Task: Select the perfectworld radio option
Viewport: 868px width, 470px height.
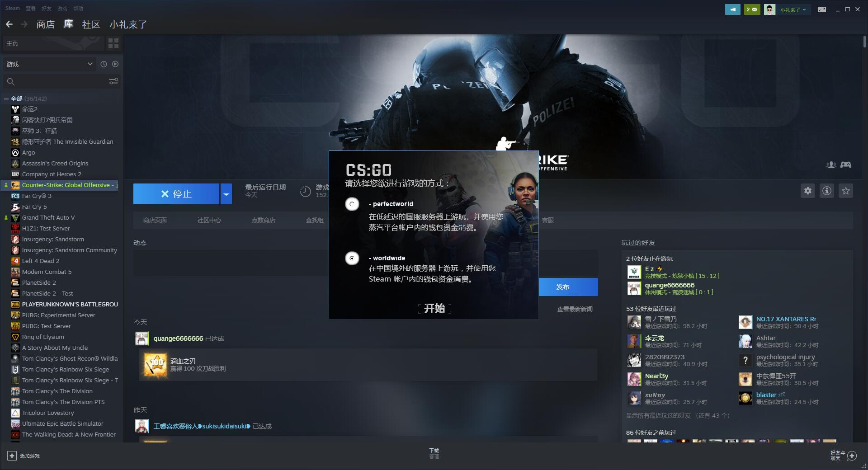Action: click(x=352, y=204)
